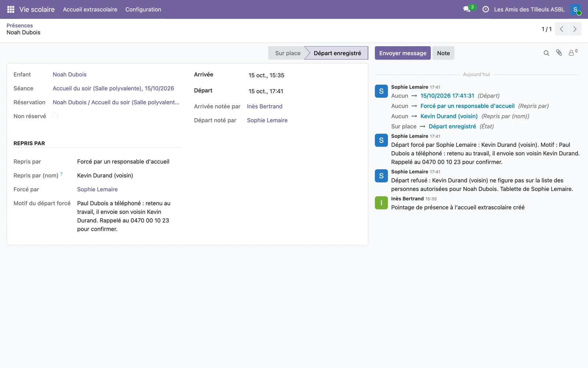This screenshot has width=588, height=368.
Task: Open the Accueil du soir séance link
Action: coord(113,88)
